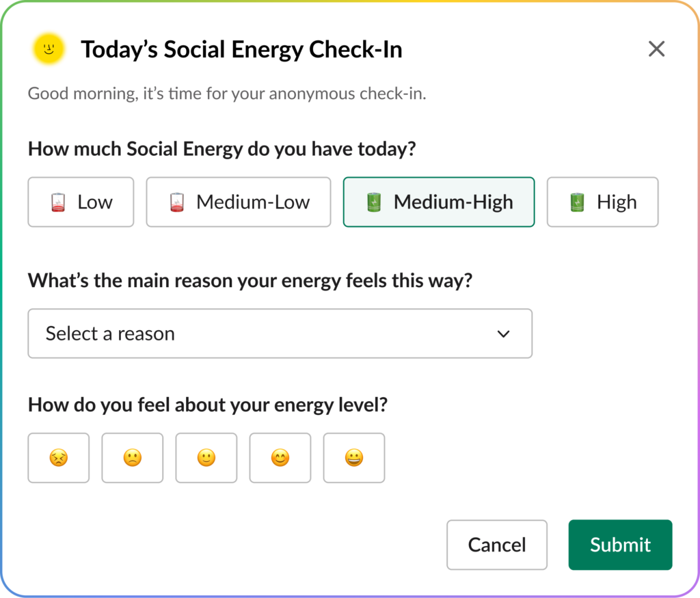Pick the slightly smiling face emoji
700x598 pixels.
click(206, 458)
